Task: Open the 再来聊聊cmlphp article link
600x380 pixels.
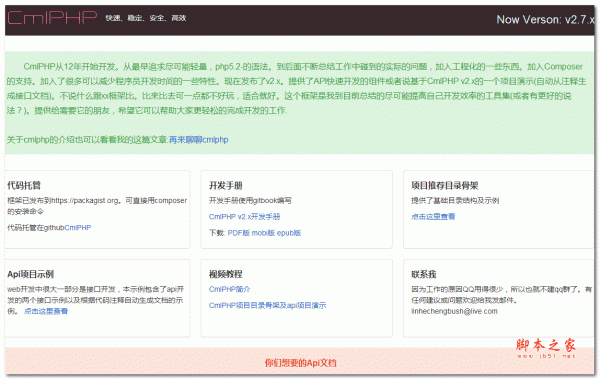Action: coord(199,140)
